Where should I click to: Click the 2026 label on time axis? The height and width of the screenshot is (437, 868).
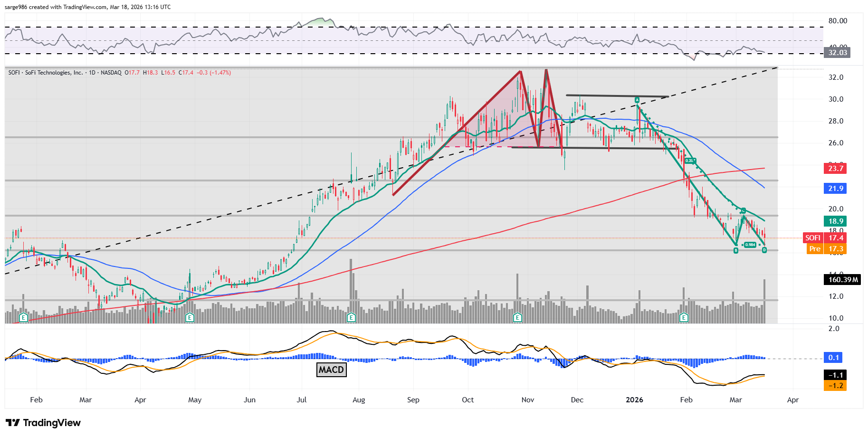tap(634, 400)
